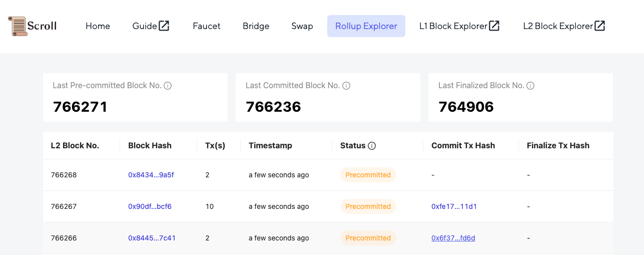Click the Scroll logo icon
The width and height of the screenshot is (644, 255).
[18, 26]
